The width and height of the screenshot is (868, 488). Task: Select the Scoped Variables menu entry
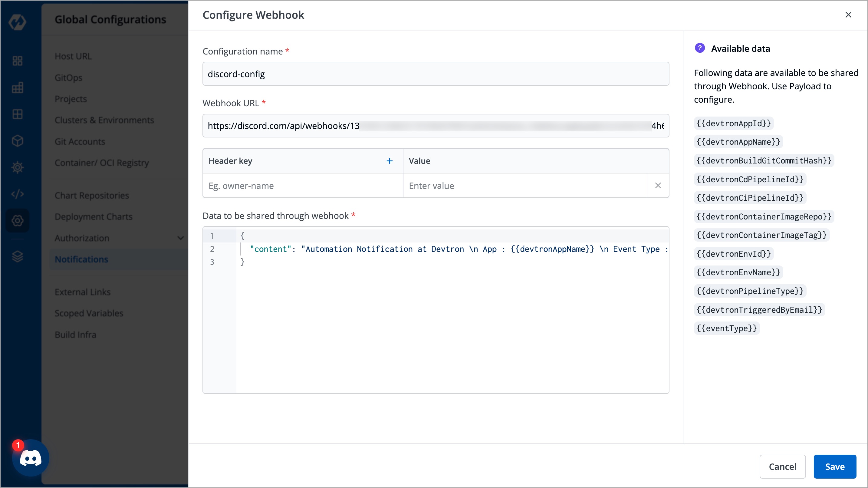89,313
